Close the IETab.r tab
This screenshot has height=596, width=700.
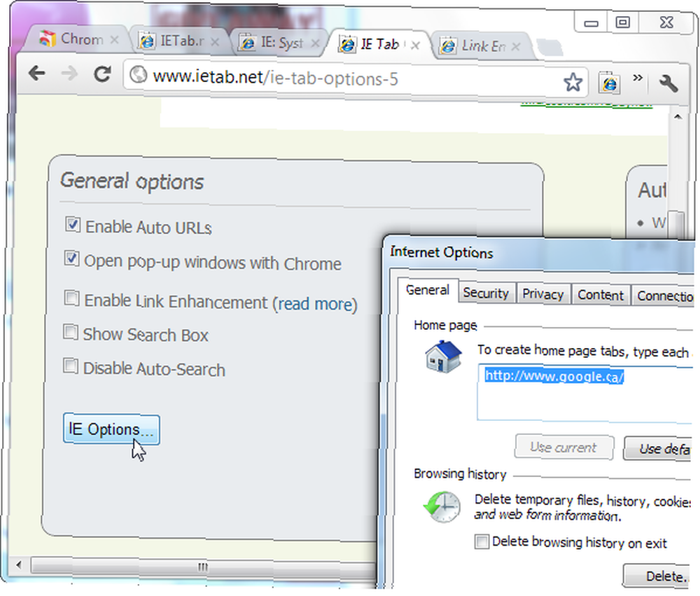215,42
